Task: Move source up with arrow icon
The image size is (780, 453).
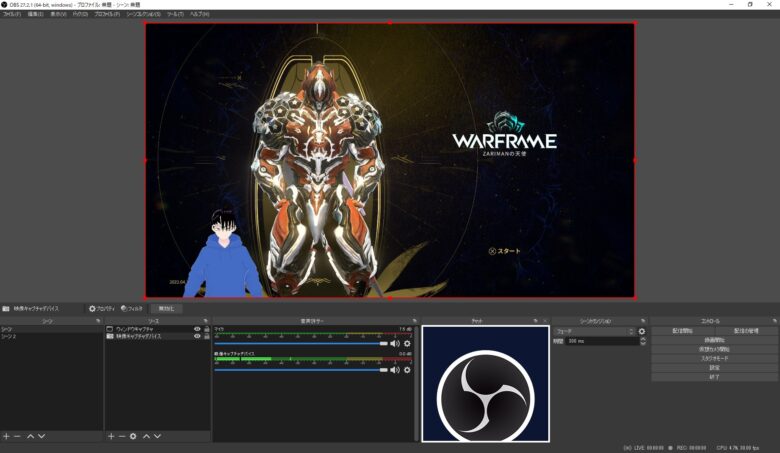Action: pyautogui.click(x=146, y=436)
